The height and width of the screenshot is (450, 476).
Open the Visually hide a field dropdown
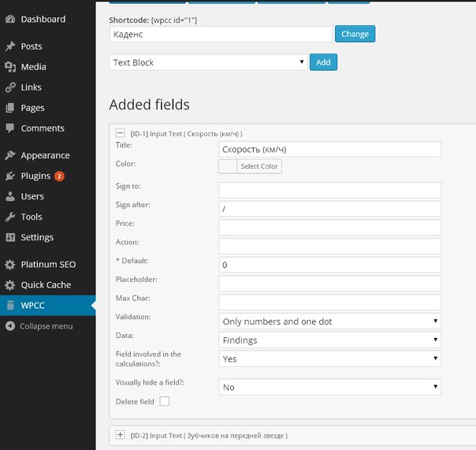329,387
